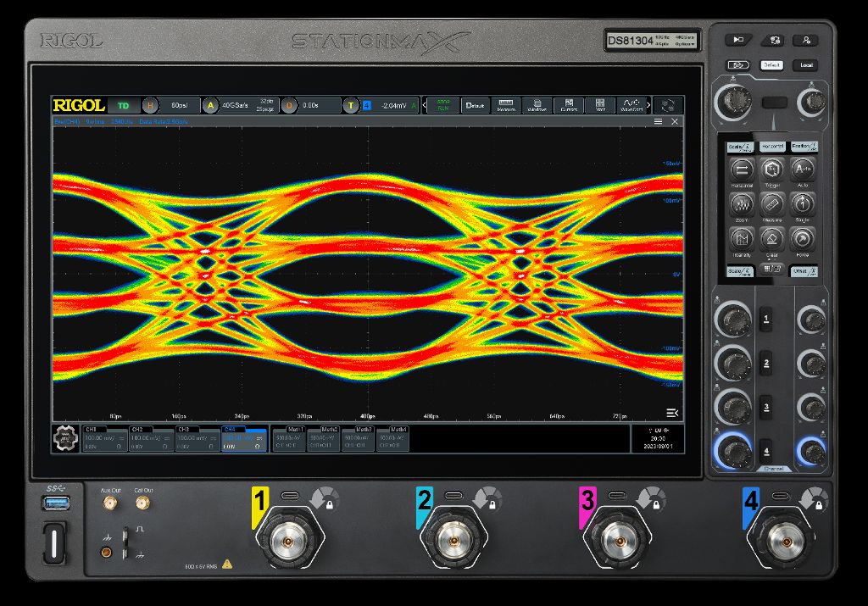Select the CH4 status block in the bottom bar
The height and width of the screenshot is (606, 868).
click(245, 439)
